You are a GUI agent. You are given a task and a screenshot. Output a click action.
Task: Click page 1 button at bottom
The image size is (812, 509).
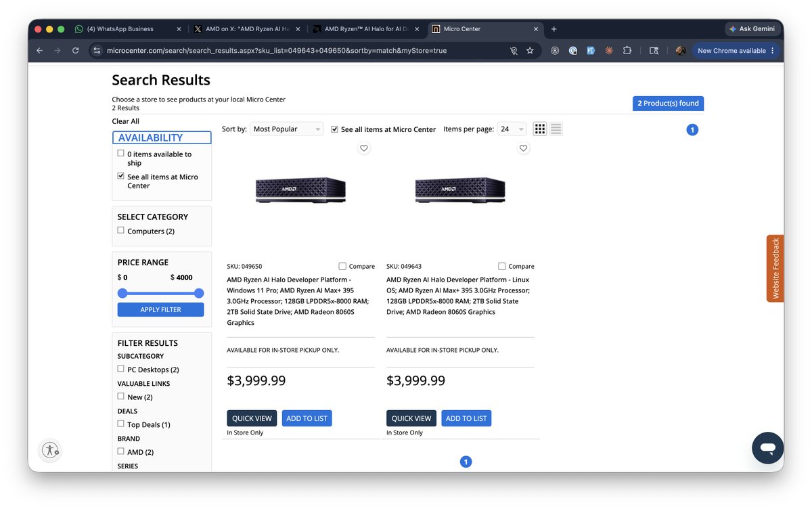click(466, 462)
